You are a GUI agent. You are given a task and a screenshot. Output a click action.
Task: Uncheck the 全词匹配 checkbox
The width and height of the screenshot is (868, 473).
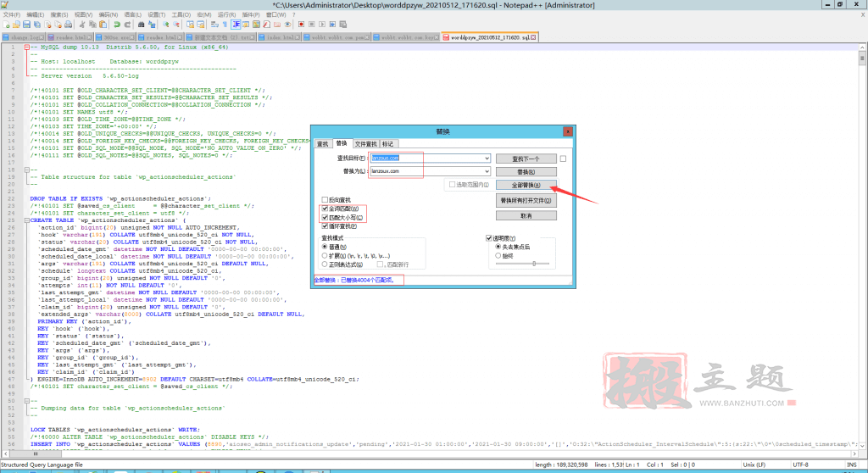click(325, 209)
